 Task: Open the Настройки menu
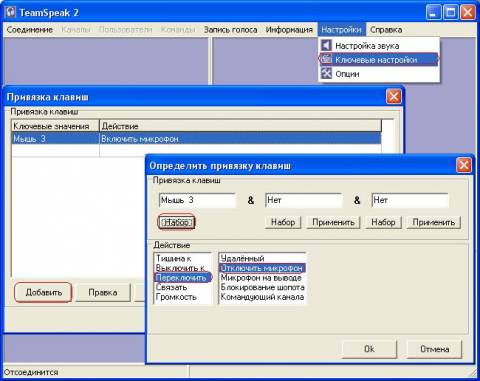point(341,30)
